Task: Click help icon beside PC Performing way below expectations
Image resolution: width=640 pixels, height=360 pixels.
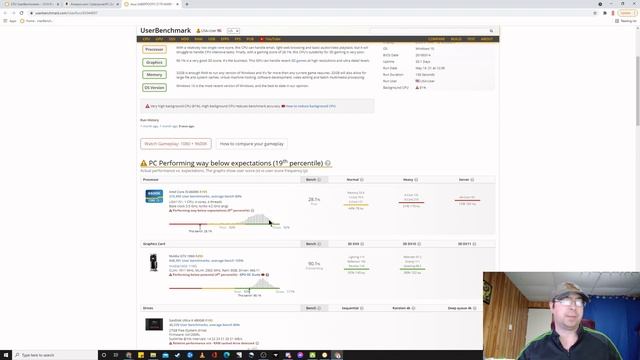Action: [328, 163]
